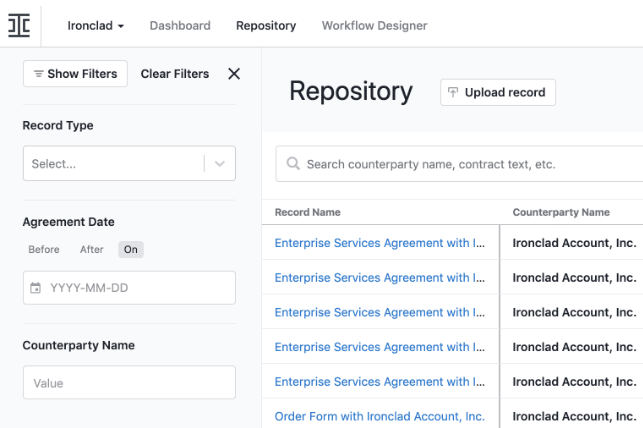
Task: Open the Workflow Designer tab
Action: [374, 25]
